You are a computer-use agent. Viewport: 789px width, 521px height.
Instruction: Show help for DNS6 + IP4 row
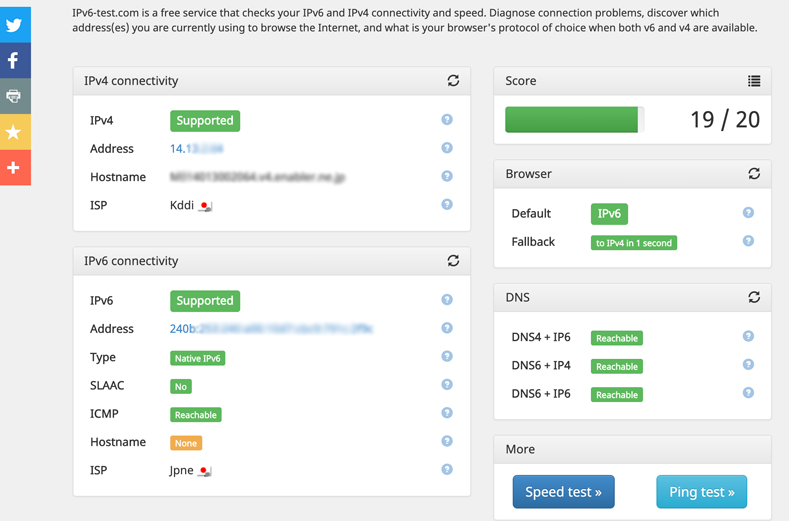click(x=748, y=364)
